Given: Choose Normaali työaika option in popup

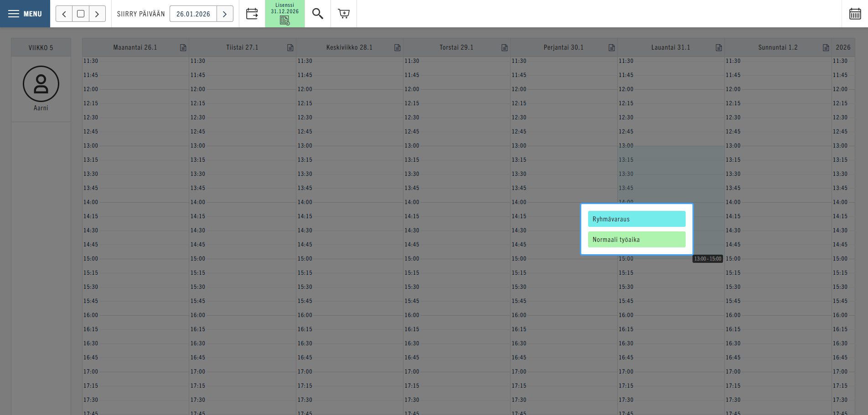Looking at the screenshot, I should click(636, 240).
